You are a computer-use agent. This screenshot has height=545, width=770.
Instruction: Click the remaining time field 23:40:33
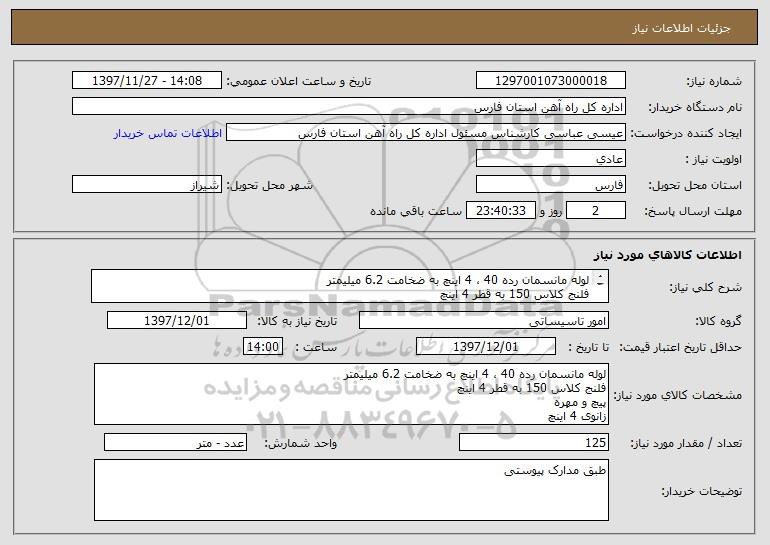[x=500, y=210]
